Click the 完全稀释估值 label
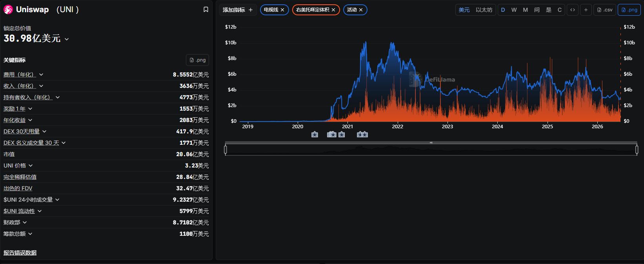The height and width of the screenshot is (264, 644). pyautogui.click(x=20, y=177)
